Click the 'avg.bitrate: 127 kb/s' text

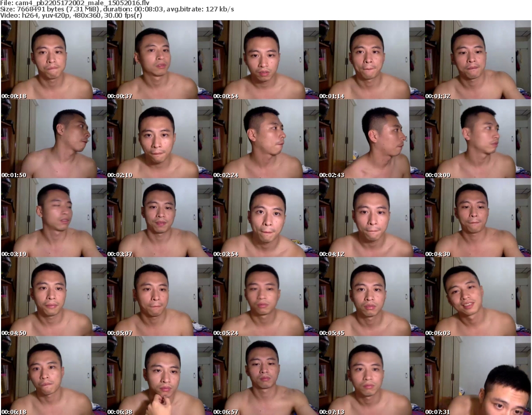click(200, 9)
